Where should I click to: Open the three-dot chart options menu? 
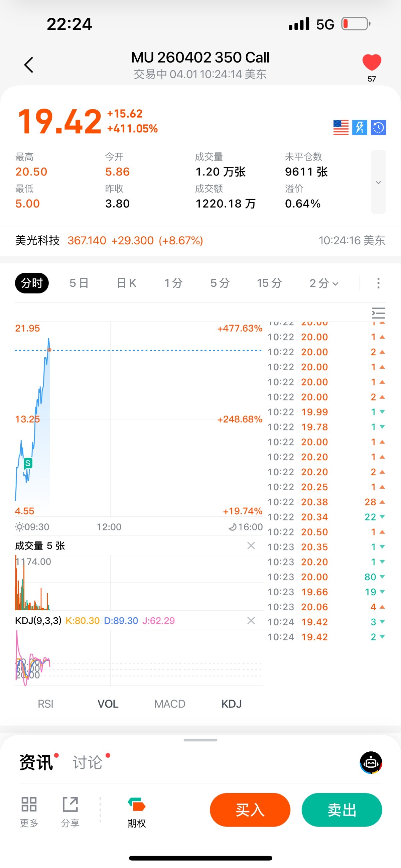[378, 283]
